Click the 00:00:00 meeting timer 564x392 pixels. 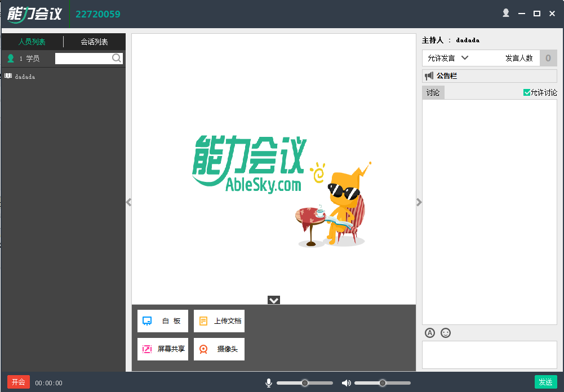click(x=48, y=383)
